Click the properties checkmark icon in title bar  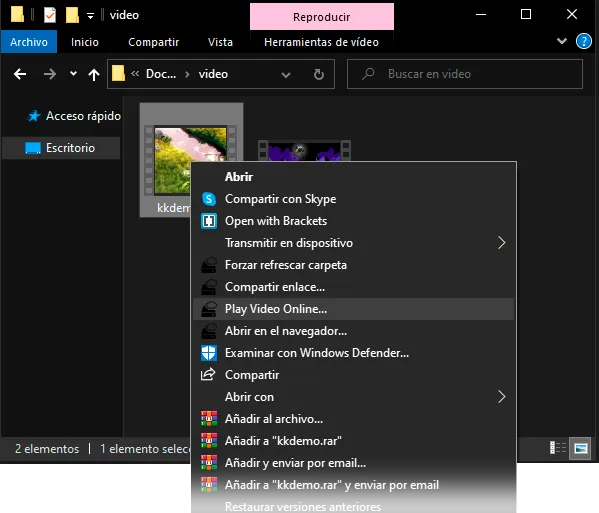click(x=50, y=15)
